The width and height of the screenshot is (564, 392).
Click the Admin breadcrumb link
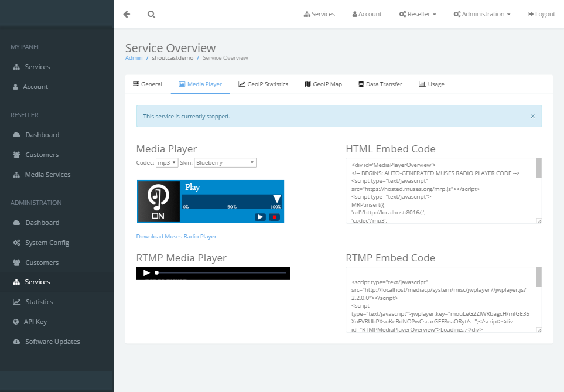click(x=134, y=57)
